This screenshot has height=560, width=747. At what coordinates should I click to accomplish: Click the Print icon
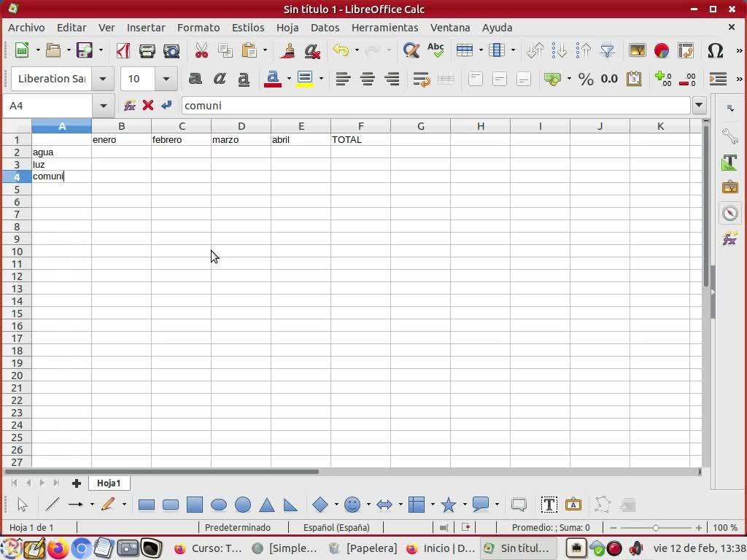147,50
